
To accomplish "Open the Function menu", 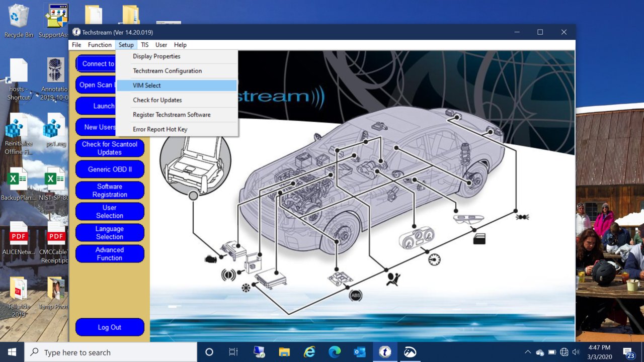I will [x=100, y=45].
